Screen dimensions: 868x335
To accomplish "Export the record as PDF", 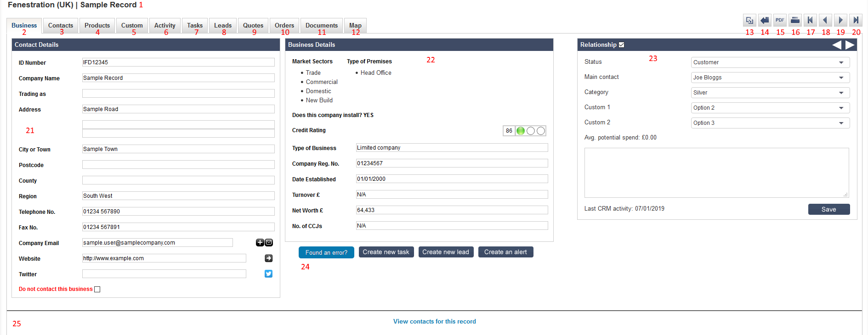I will click(x=780, y=20).
